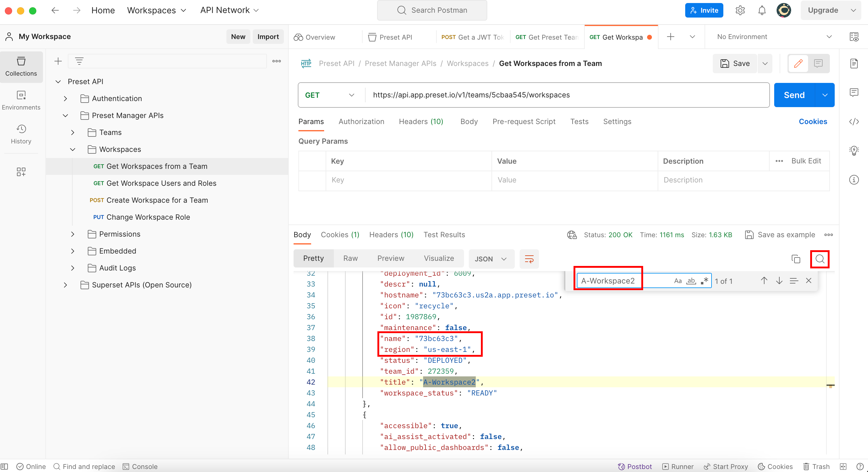The height and width of the screenshot is (472, 868).
Task: Open the Cookies link
Action: [813, 122]
